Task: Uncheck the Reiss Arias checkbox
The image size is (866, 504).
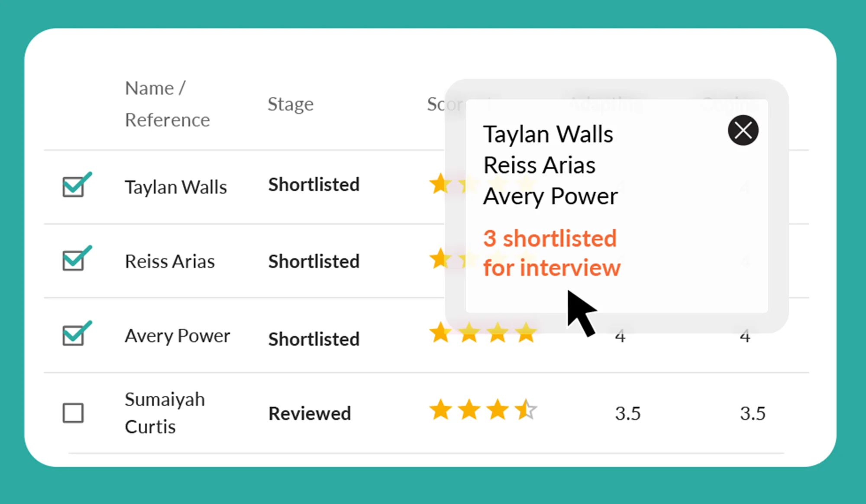Action: coord(73,261)
